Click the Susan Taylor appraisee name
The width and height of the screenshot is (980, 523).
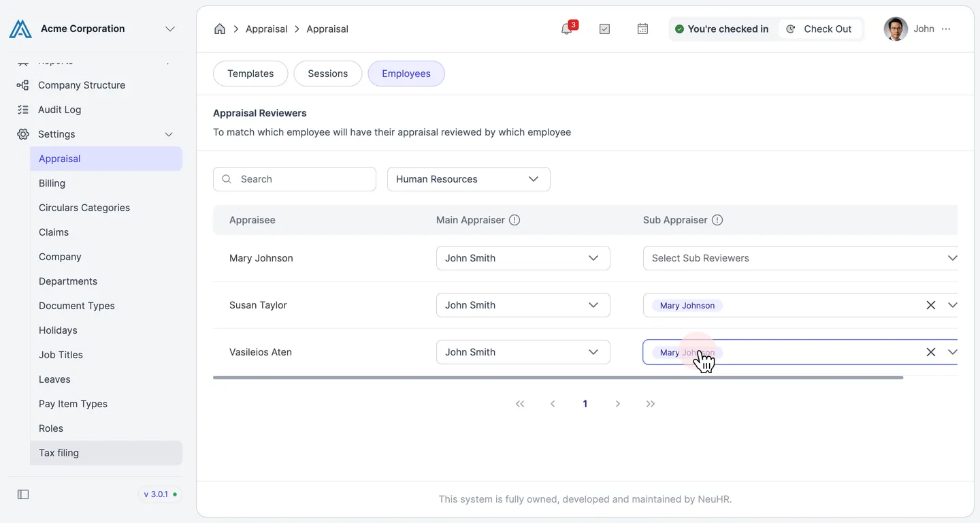[x=258, y=305]
